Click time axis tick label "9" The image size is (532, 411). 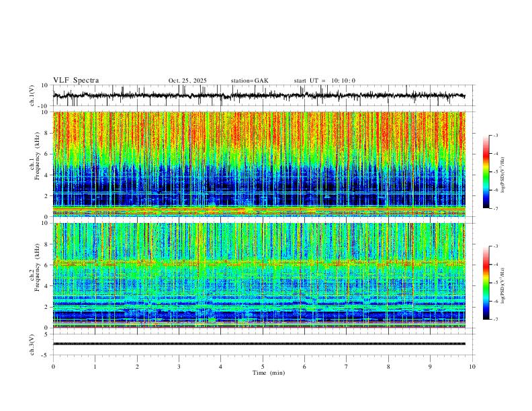pos(430,367)
